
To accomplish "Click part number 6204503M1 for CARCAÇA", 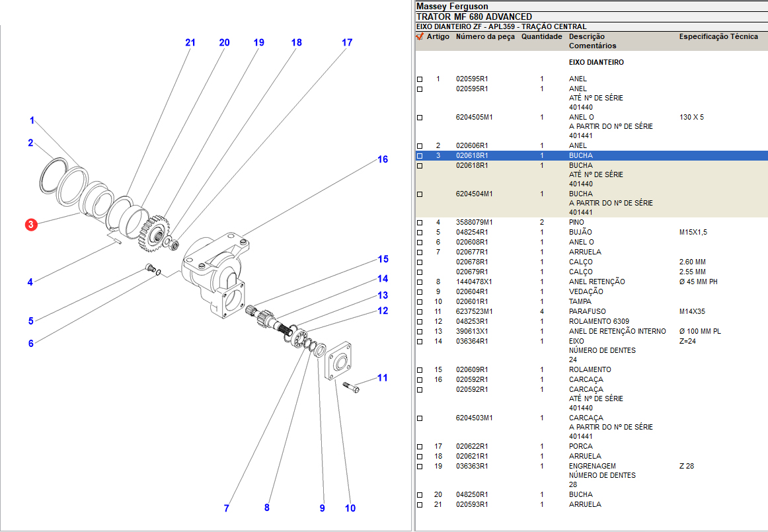I will tap(474, 418).
